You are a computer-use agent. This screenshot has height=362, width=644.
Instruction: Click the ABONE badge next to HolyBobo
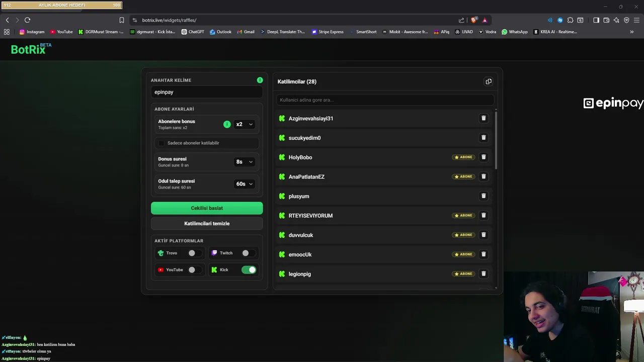coord(463,157)
